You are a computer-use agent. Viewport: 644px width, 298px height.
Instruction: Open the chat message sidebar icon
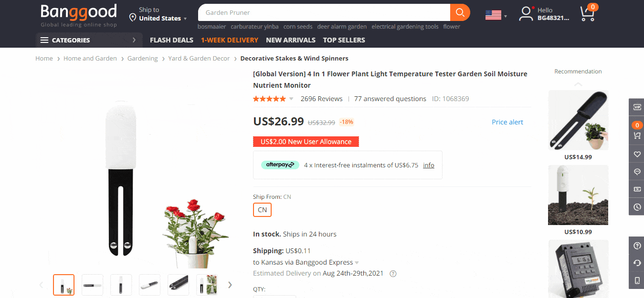coord(637,172)
